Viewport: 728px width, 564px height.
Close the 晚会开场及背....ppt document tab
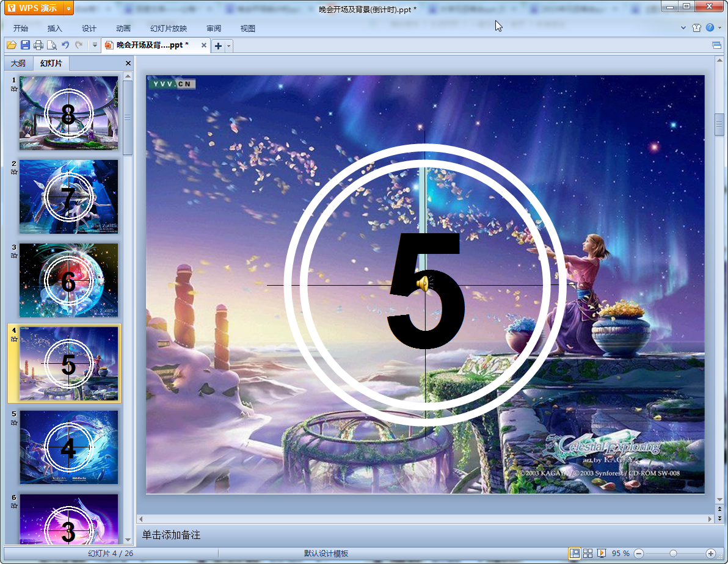click(203, 45)
